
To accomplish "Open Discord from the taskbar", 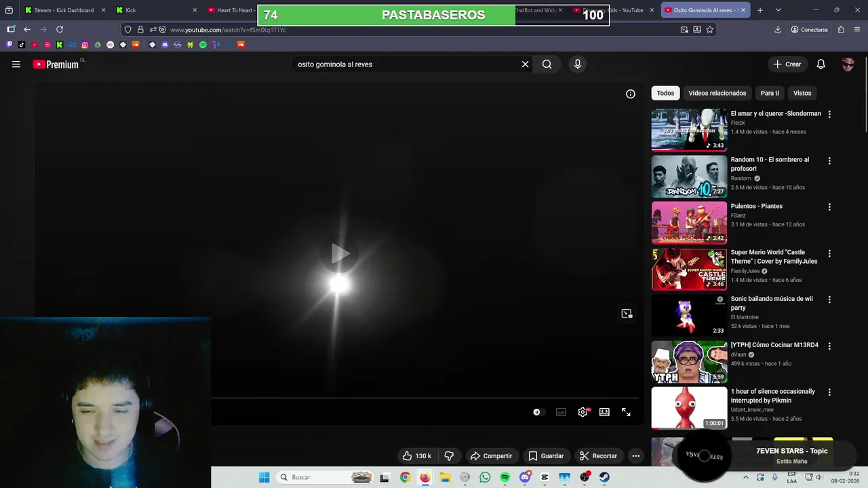I will coord(525,477).
